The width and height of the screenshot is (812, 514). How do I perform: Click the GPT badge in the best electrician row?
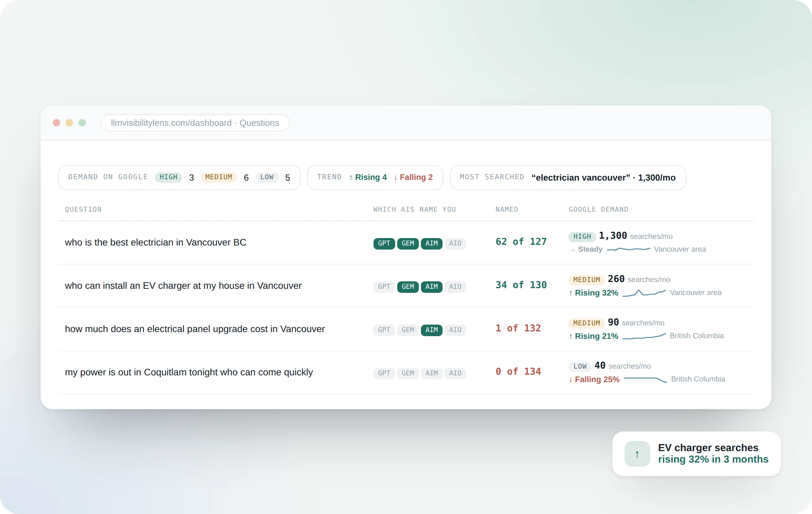(x=384, y=243)
